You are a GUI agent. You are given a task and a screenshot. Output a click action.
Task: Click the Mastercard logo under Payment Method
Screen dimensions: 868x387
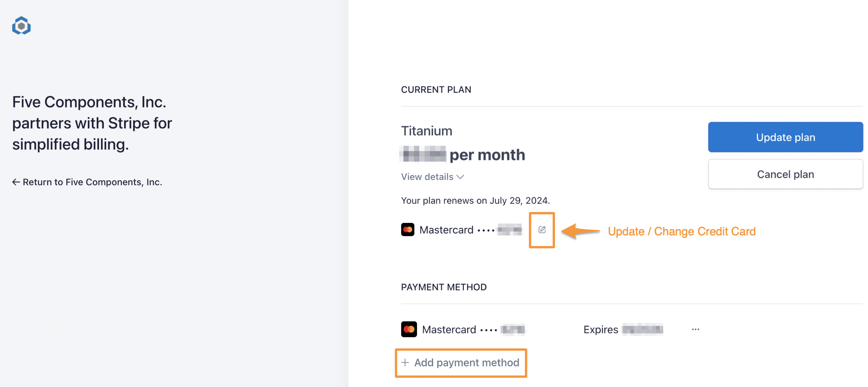click(409, 329)
